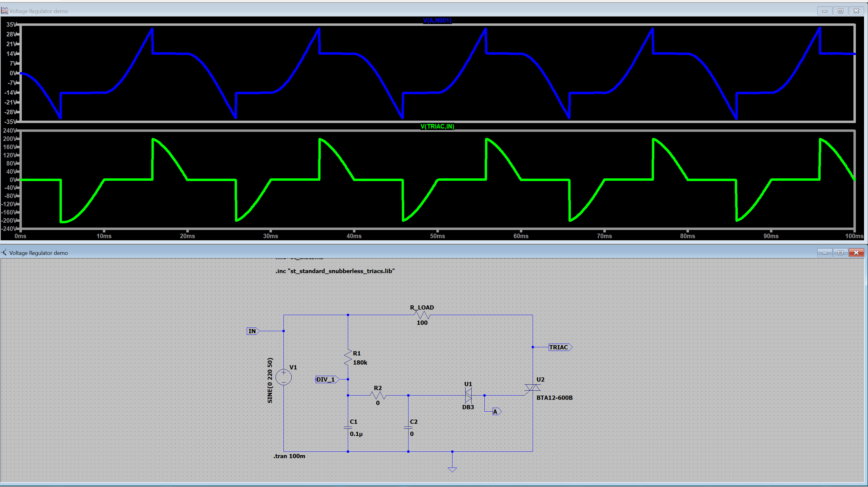
Task: Select the C1 capacitor symbol
Action: pyautogui.click(x=348, y=428)
